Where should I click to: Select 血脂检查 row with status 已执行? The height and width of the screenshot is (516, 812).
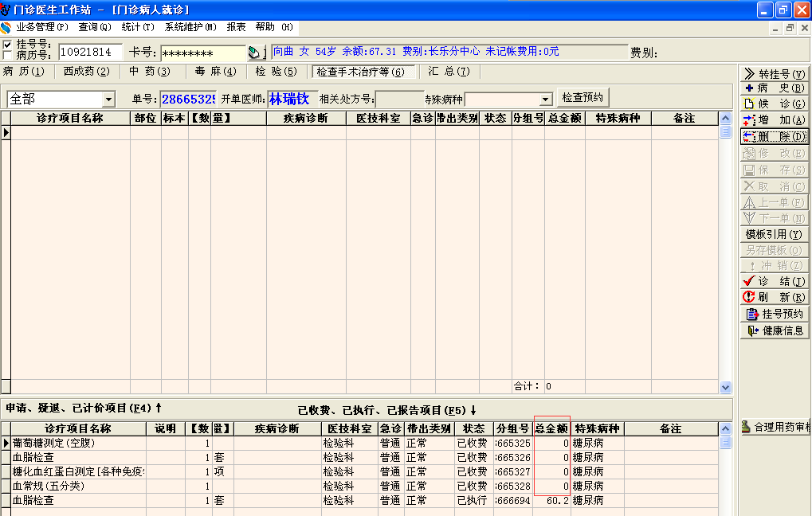click(359, 501)
